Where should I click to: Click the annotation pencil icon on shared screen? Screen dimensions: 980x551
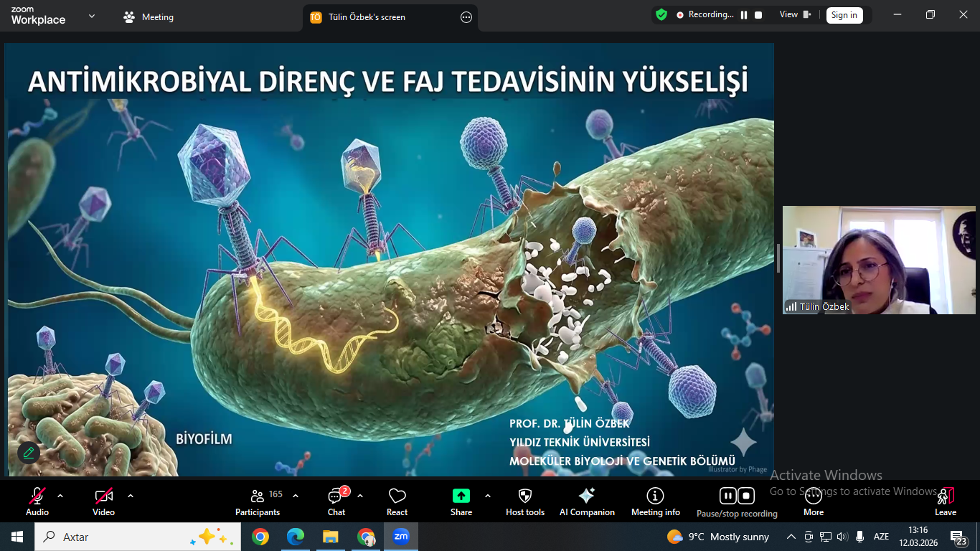(x=29, y=453)
